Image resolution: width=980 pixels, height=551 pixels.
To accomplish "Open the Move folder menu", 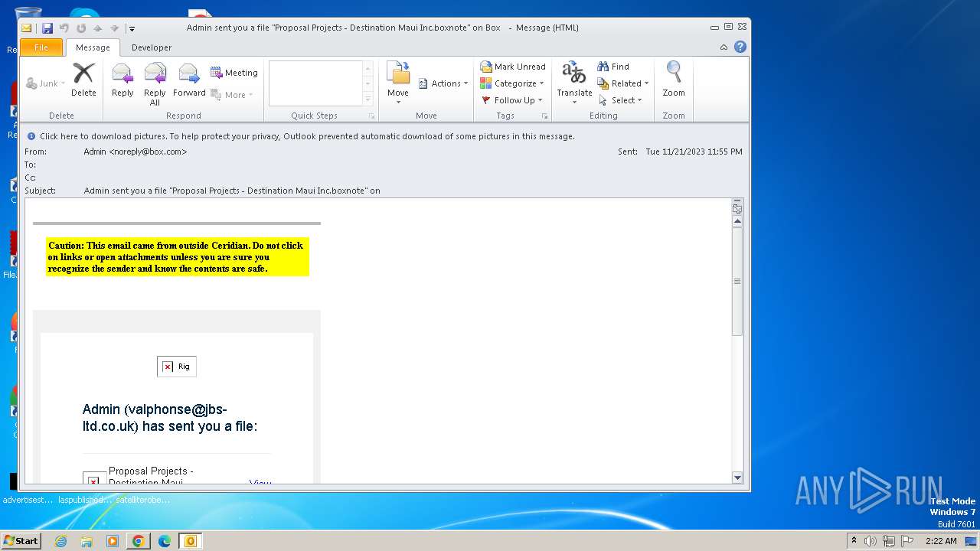I will click(398, 83).
